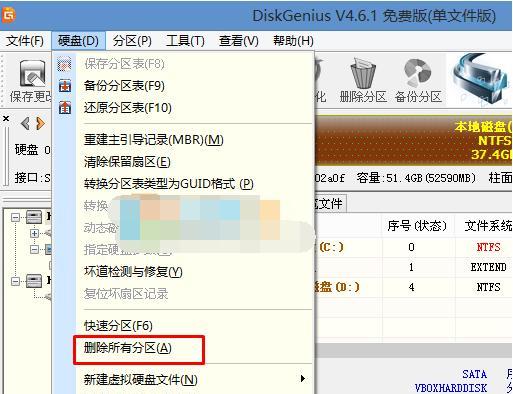The width and height of the screenshot is (513, 394).
Task: Click the second hard disk icon in the tree
Action: (x=34, y=281)
